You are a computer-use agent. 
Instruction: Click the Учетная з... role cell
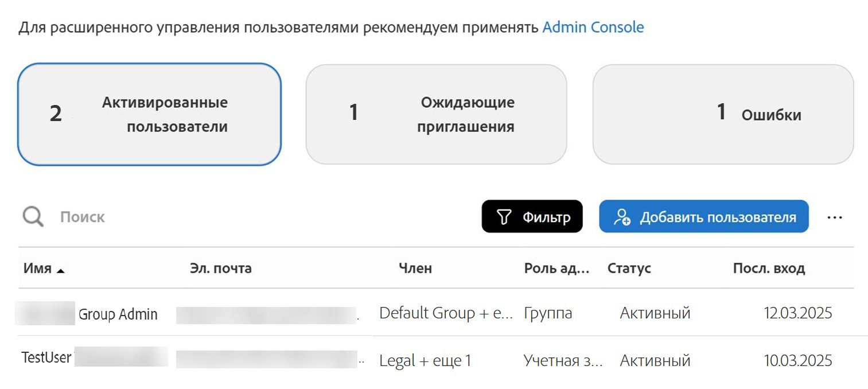(x=563, y=361)
